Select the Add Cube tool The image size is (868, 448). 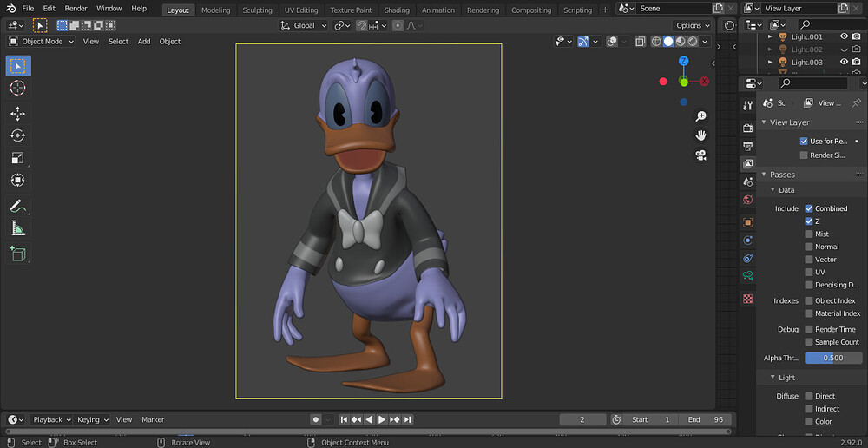[18, 254]
